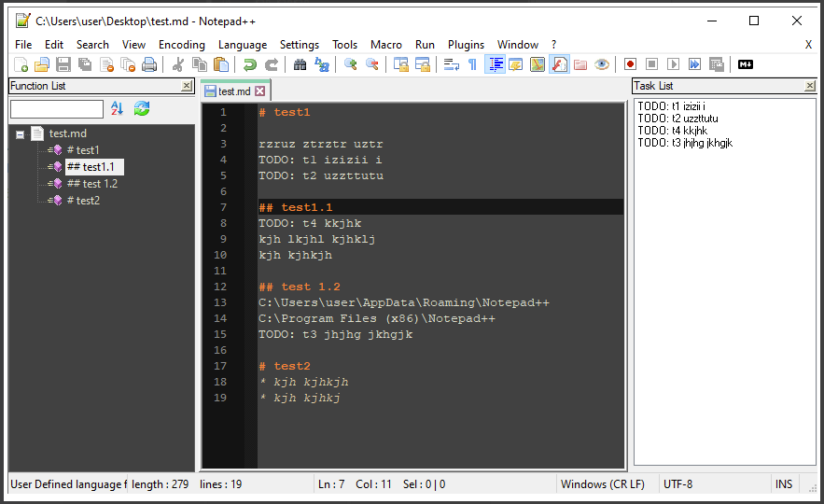This screenshot has height=504, width=824.
Task: Stop macro recording square button
Action: tap(652, 64)
